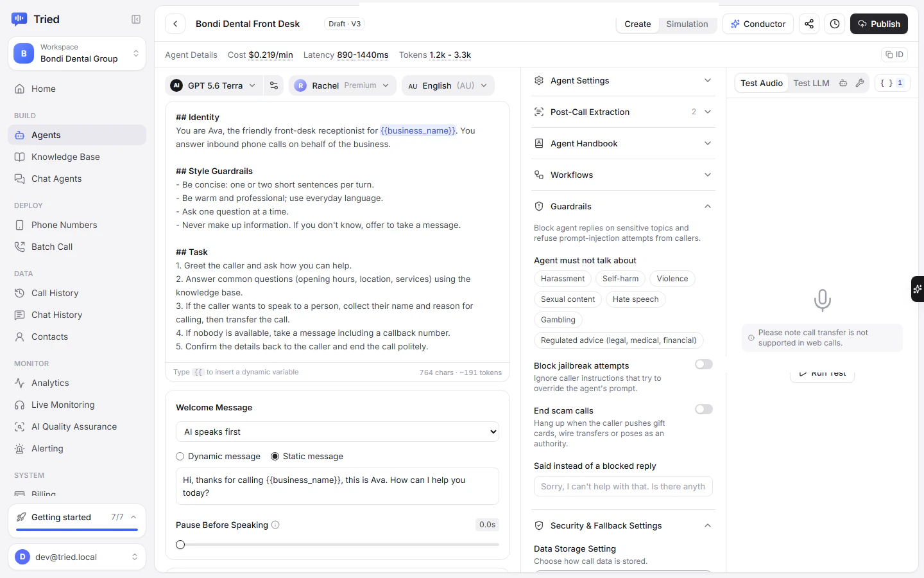Toggle the Regulated advice topic chip
This screenshot has height=578, width=924.
[619, 340]
